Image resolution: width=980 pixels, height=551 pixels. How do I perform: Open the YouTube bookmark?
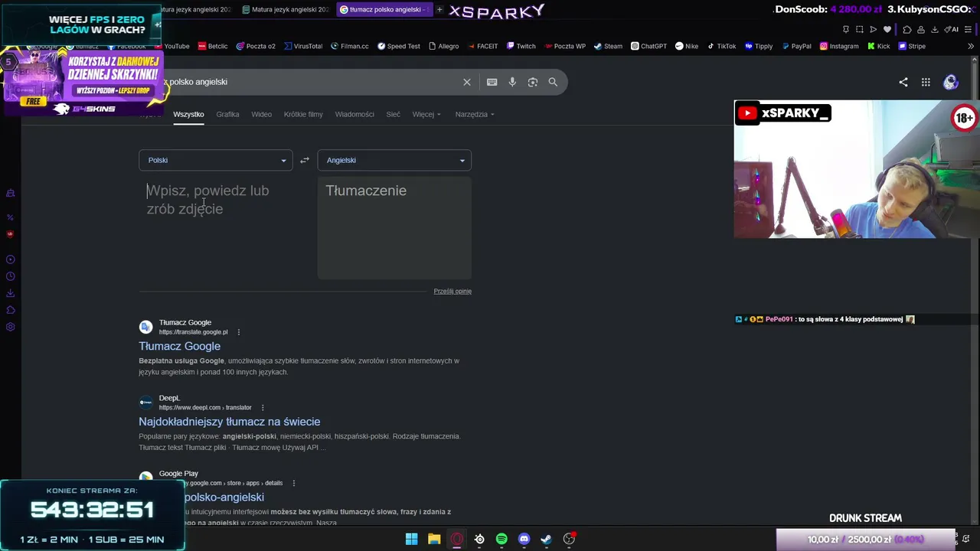coord(172,46)
